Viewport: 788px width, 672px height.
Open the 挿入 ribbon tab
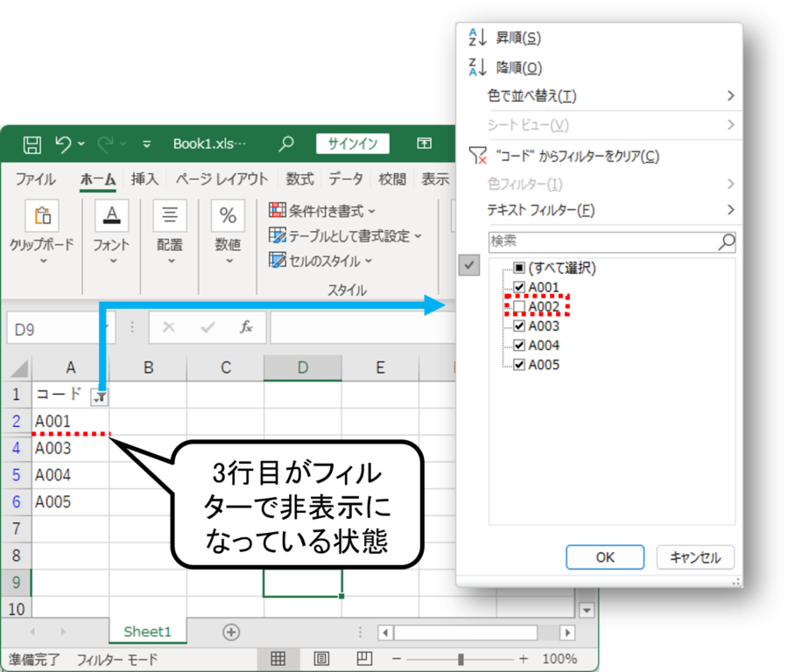(x=144, y=179)
